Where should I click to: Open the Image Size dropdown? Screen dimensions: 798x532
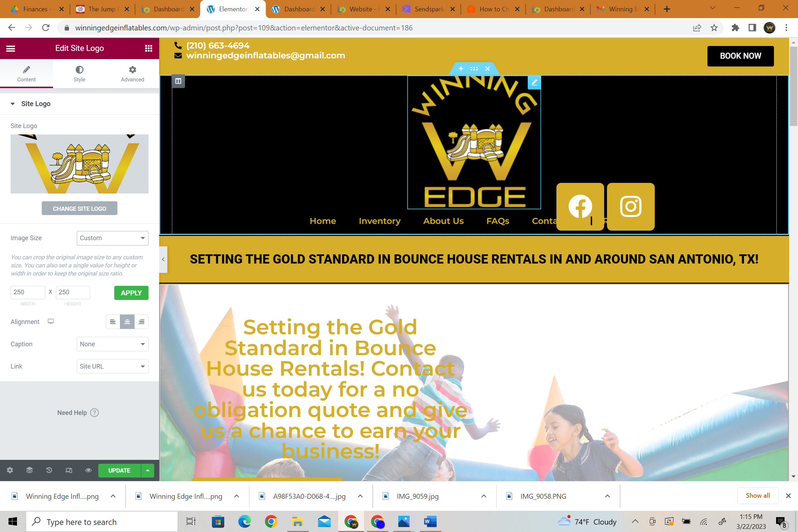112,238
